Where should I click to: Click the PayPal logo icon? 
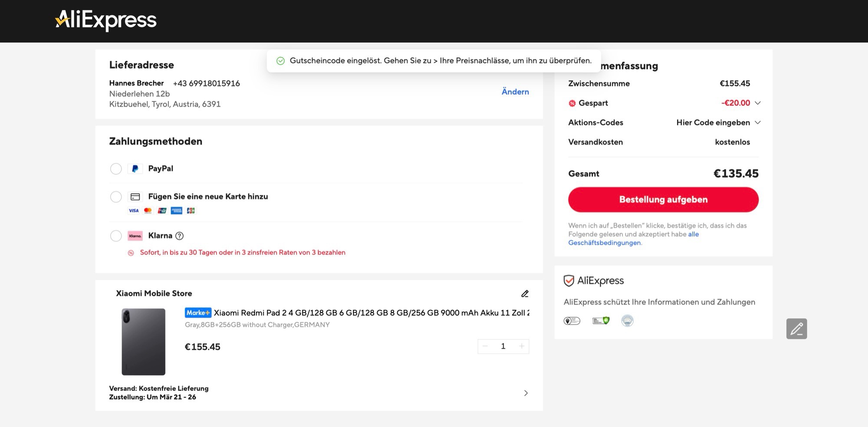pos(135,169)
